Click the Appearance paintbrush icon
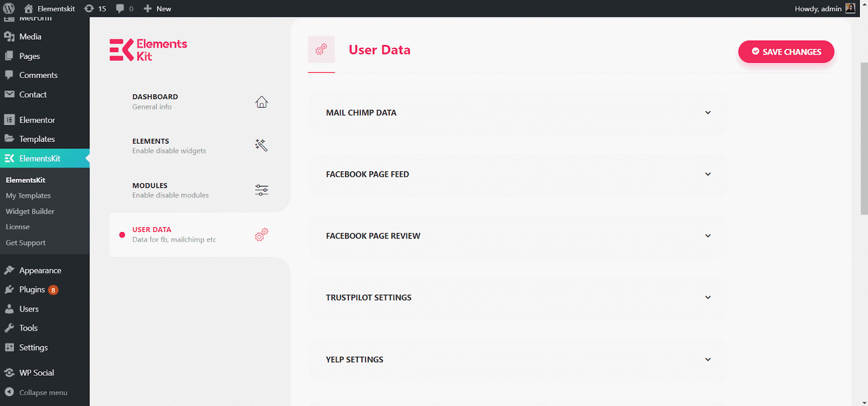The height and width of the screenshot is (406, 868). tap(9, 270)
